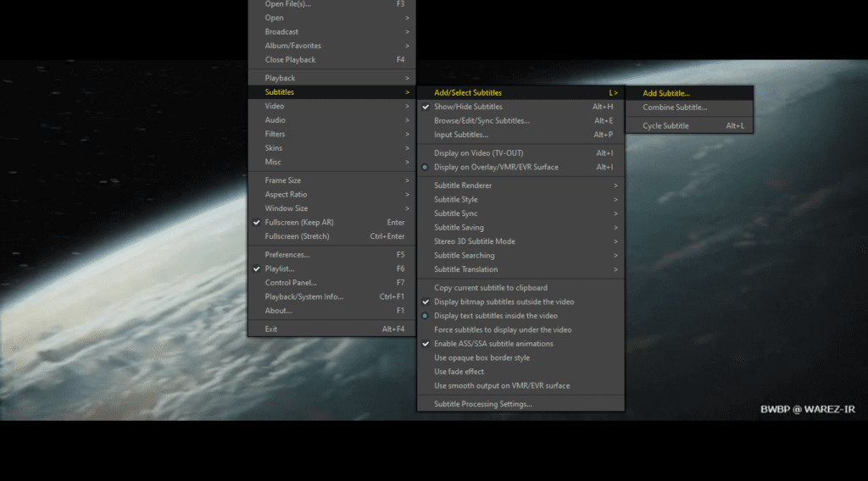Expand the Subtitle Style submenu
This screenshot has width=868, height=481.
456,200
